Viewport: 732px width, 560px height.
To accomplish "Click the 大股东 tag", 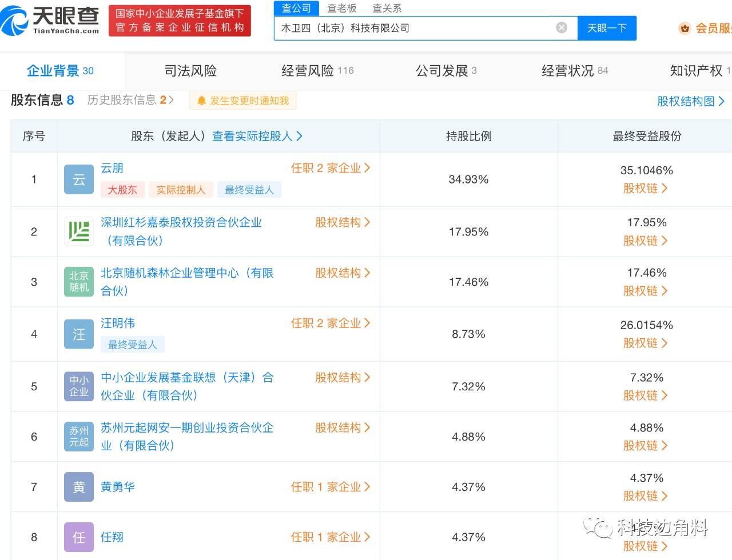I will (x=122, y=190).
